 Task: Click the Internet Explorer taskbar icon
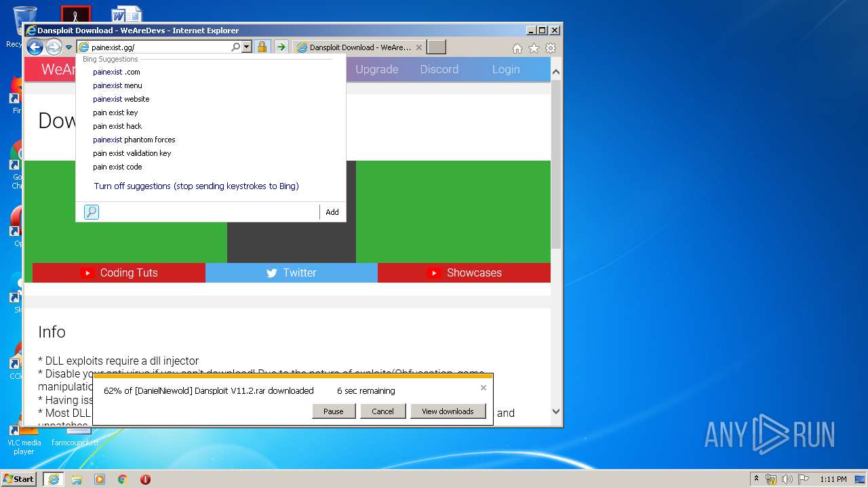click(x=54, y=479)
